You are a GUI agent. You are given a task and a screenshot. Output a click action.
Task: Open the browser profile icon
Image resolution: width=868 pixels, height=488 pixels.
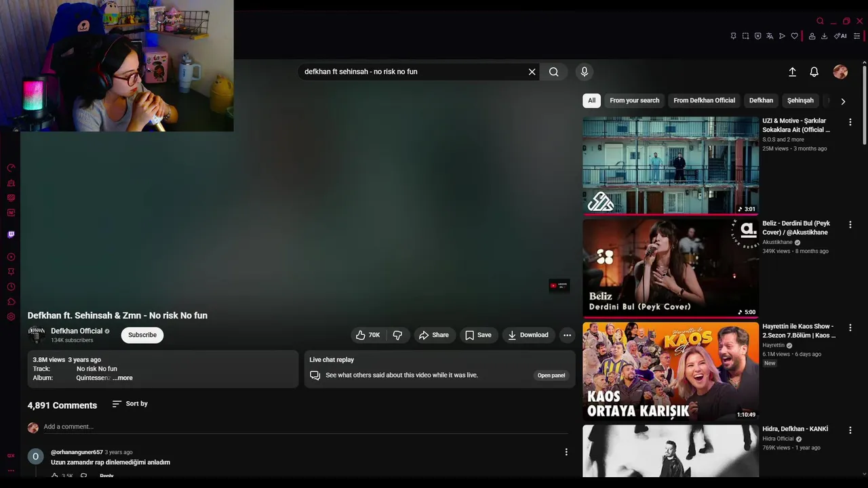[x=812, y=36]
